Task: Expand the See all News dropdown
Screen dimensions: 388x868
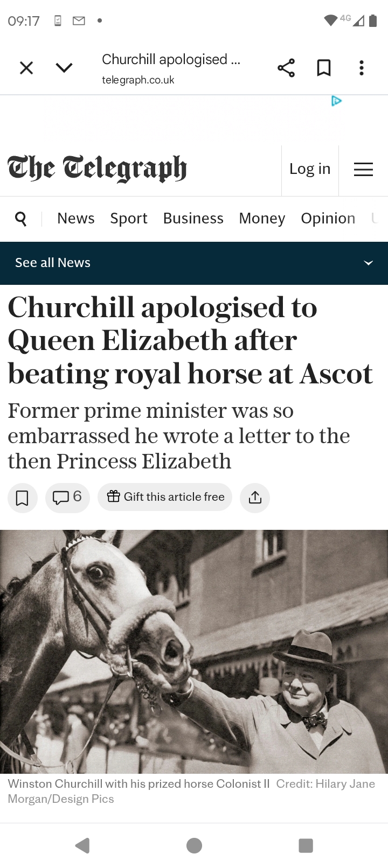Action: tap(368, 263)
